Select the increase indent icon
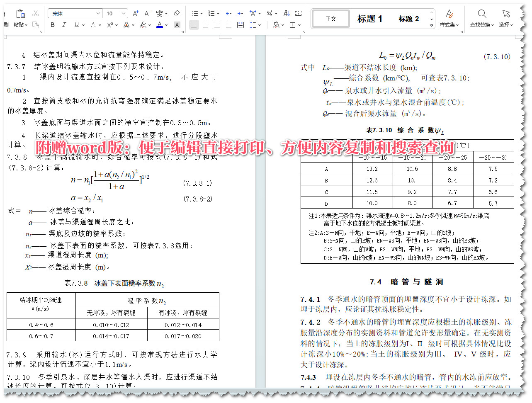532x403 pixels. [240, 14]
